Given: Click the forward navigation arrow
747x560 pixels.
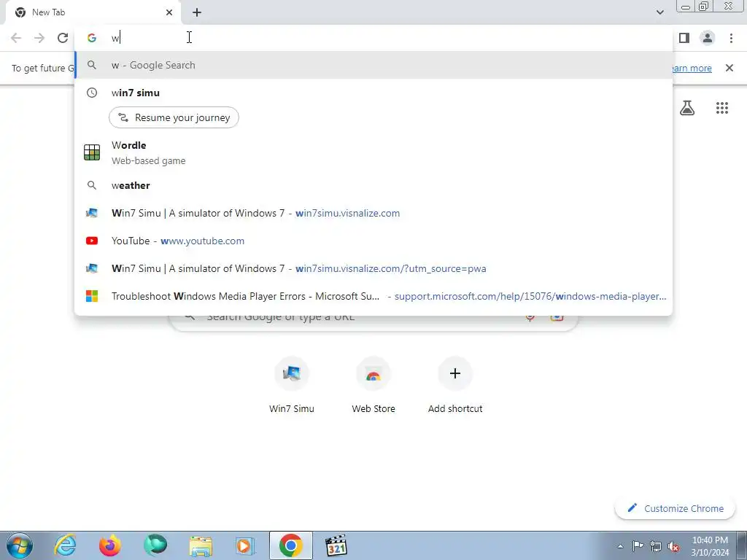Looking at the screenshot, I should click(39, 38).
